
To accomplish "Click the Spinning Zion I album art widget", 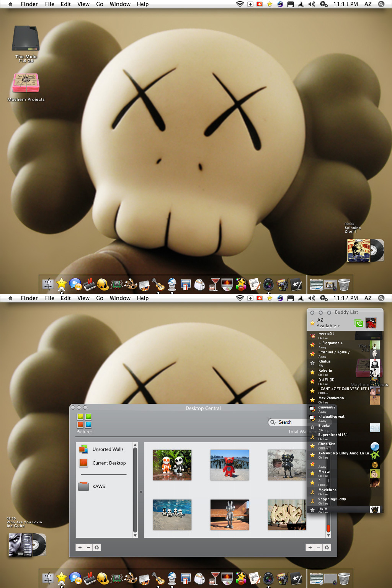I will 365,250.
